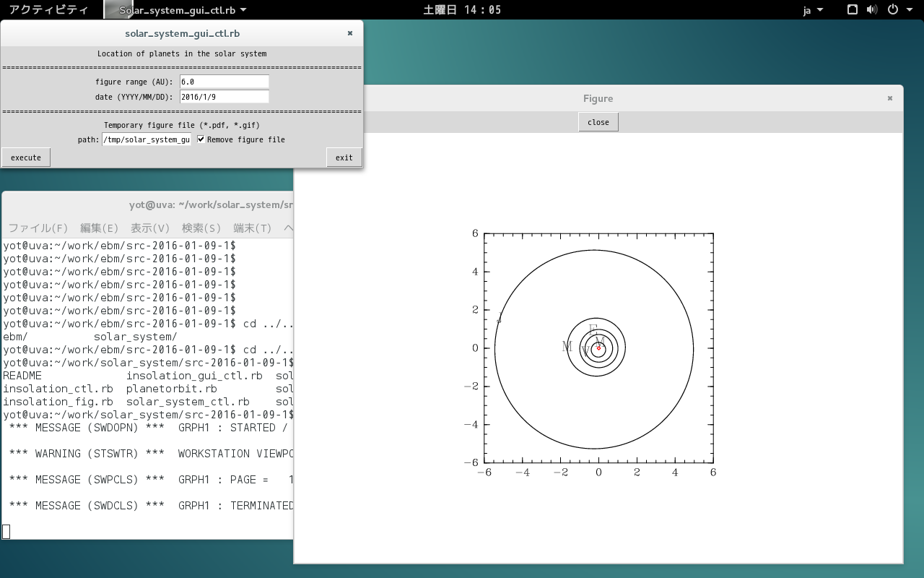Viewport: 924px width, 578px height.
Task: Click the close button in Figure window
Action: [598, 122]
